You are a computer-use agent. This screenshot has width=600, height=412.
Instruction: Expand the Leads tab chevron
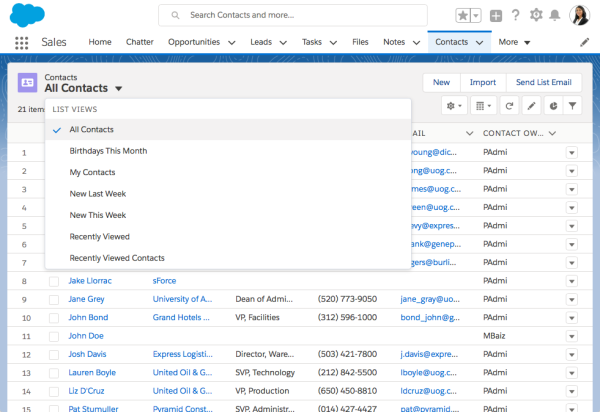point(283,43)
